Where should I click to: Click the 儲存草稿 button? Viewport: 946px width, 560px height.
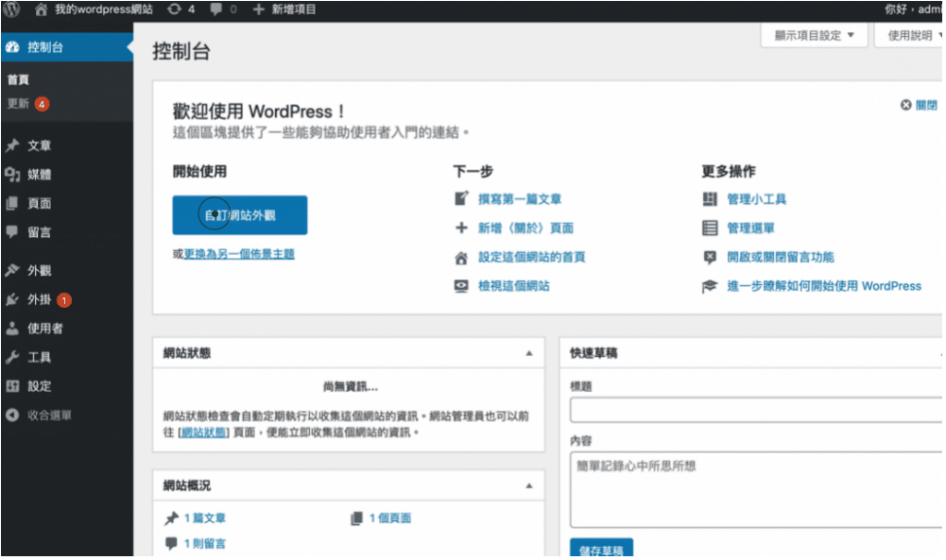[x=602, y=549]
